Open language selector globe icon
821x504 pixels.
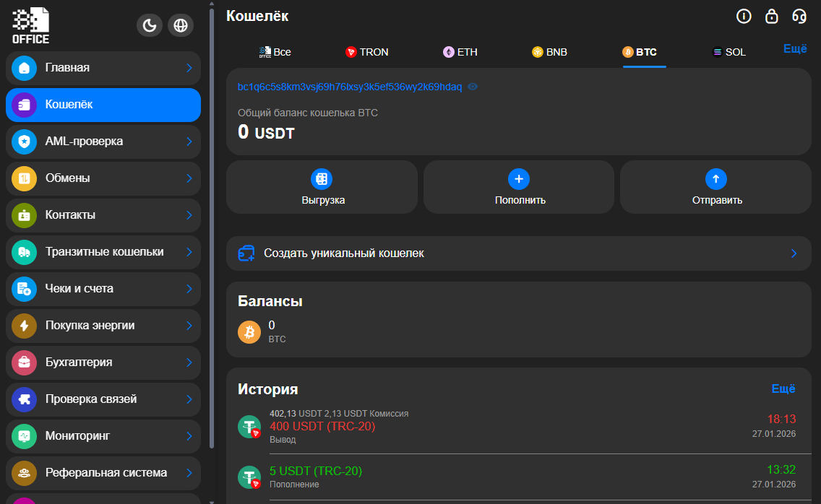[x=181, y=26]
